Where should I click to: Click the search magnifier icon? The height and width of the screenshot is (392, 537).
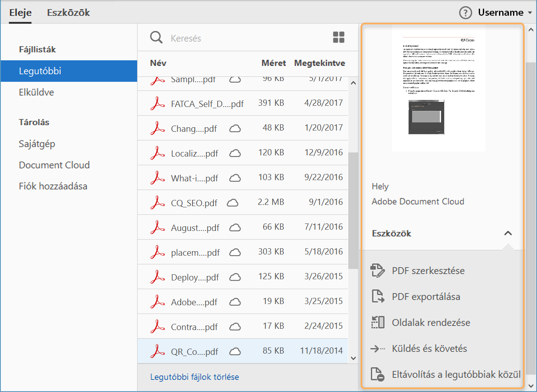156,38
